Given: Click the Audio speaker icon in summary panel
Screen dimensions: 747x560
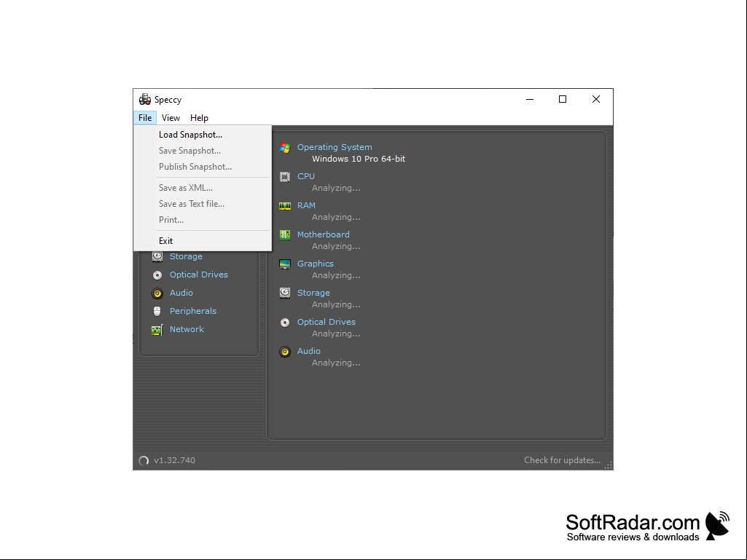Looking at the screenshot, I should pos(285,352).
